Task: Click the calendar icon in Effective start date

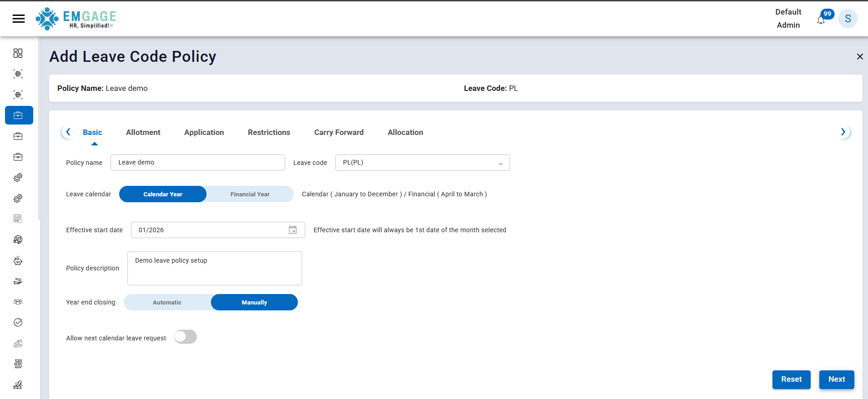Action: tap(293, 230)
